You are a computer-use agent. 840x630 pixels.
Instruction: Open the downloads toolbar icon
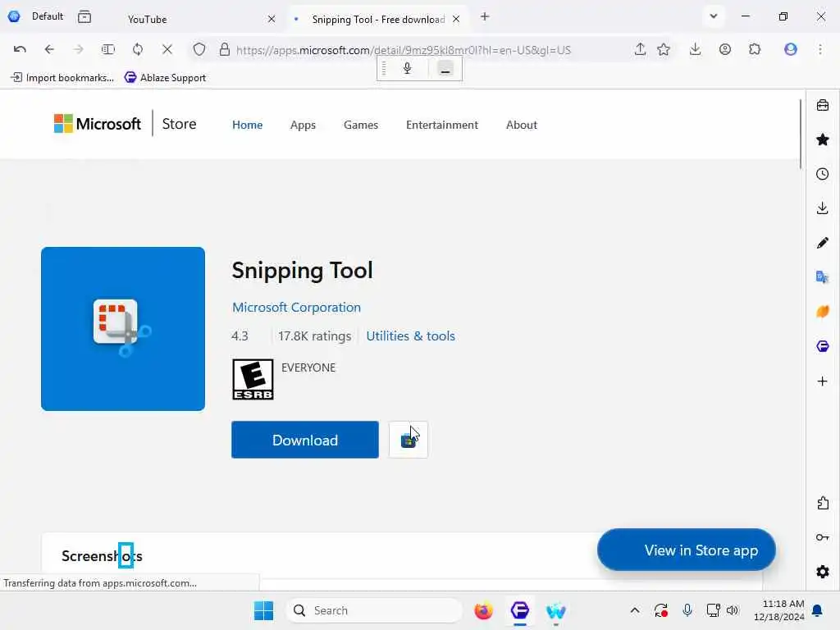[695, 49]
